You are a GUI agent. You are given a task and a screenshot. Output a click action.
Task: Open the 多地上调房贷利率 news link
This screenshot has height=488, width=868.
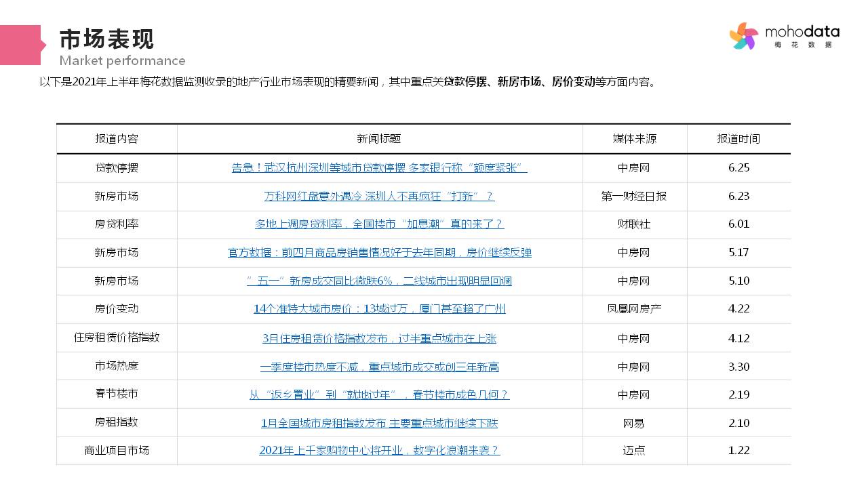(379, 224)
